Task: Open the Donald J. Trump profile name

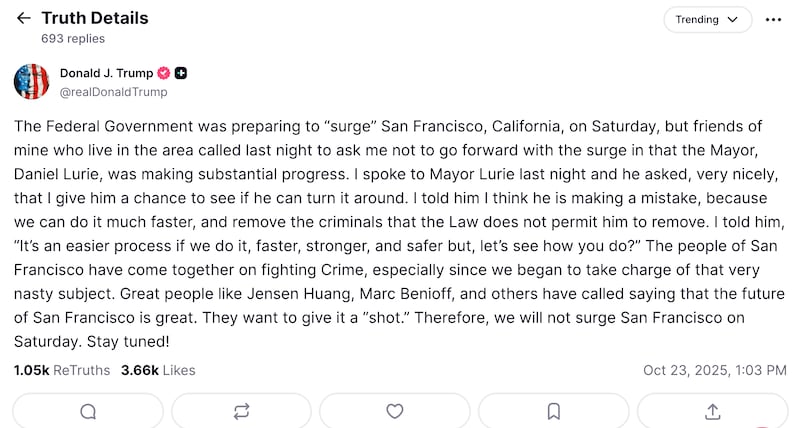Action: (106, 73)
